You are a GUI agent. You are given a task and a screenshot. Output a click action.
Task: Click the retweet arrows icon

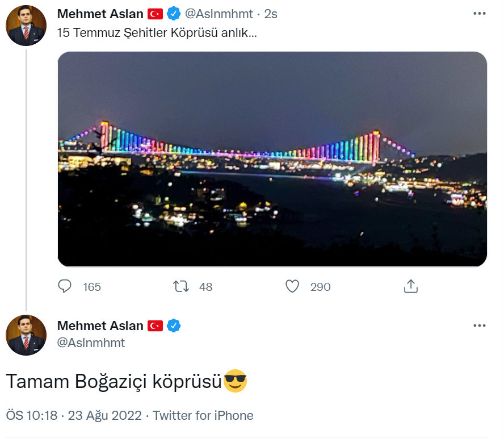(x=181, y=286)
